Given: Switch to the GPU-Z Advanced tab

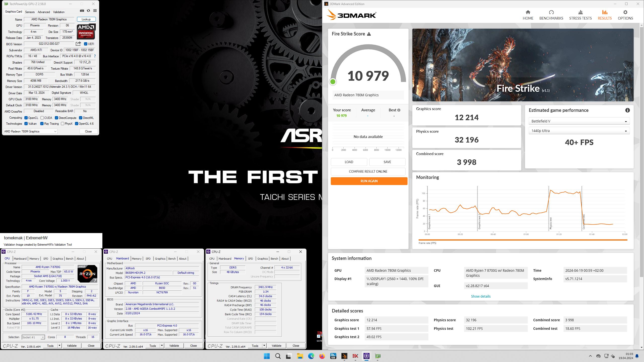Looking at the screenshot, I should (44, 12).
